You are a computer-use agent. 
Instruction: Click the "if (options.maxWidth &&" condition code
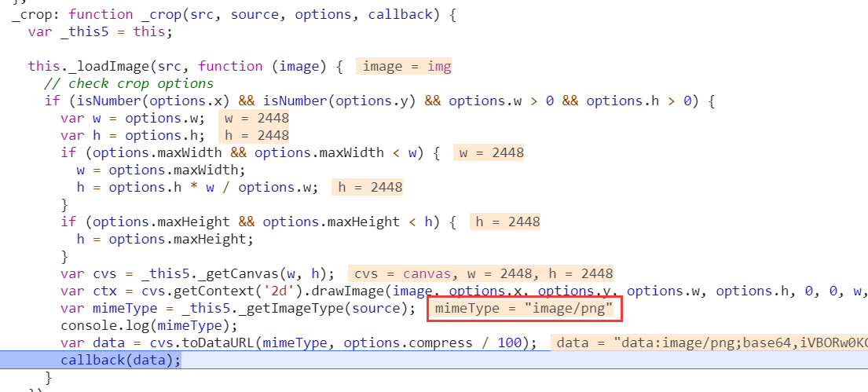coord(250,153)
